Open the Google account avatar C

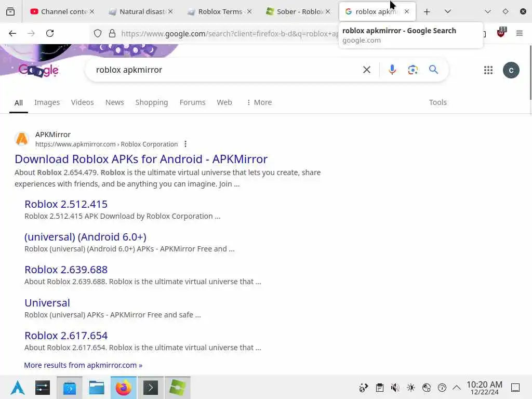coord(511,70)
